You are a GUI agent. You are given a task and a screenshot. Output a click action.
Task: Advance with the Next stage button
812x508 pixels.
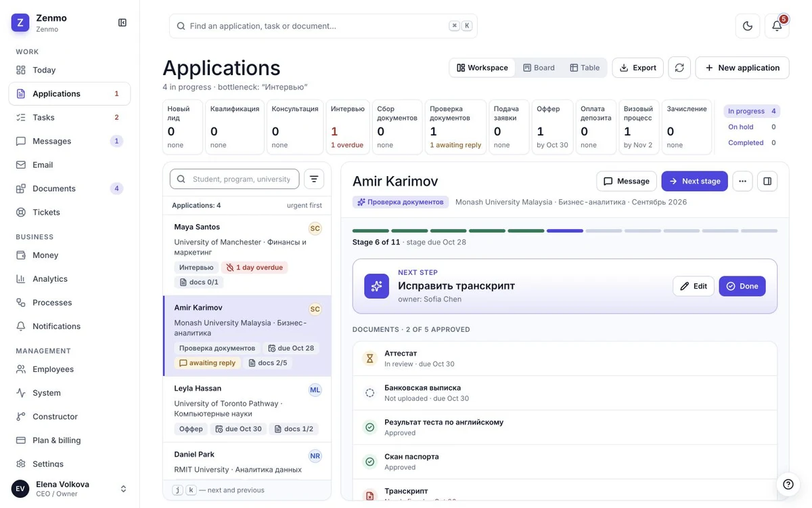695,181
